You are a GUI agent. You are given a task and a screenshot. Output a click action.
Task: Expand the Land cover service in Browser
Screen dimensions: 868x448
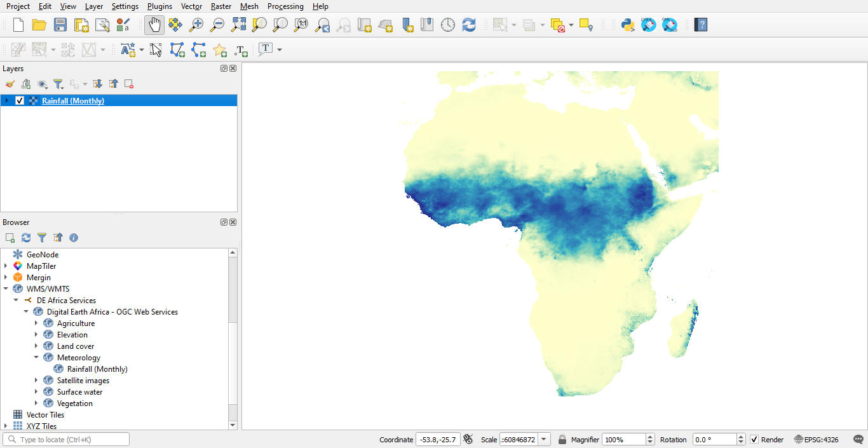point(36,346)
